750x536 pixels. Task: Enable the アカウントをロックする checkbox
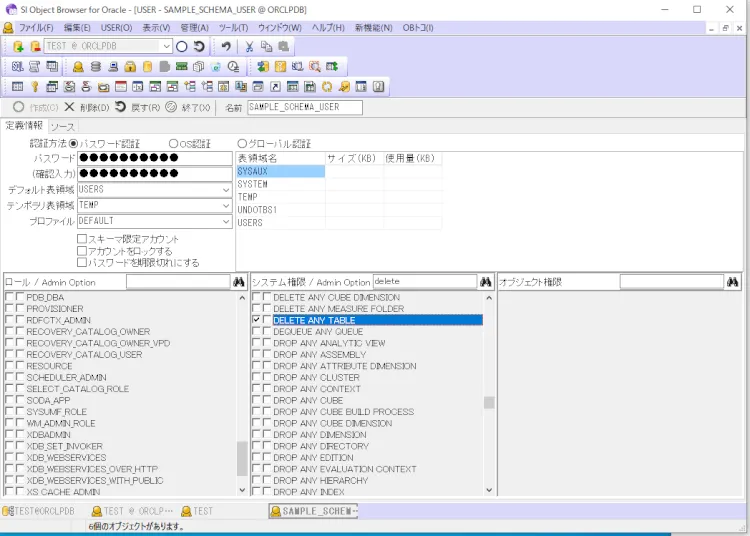pos(82,251)
